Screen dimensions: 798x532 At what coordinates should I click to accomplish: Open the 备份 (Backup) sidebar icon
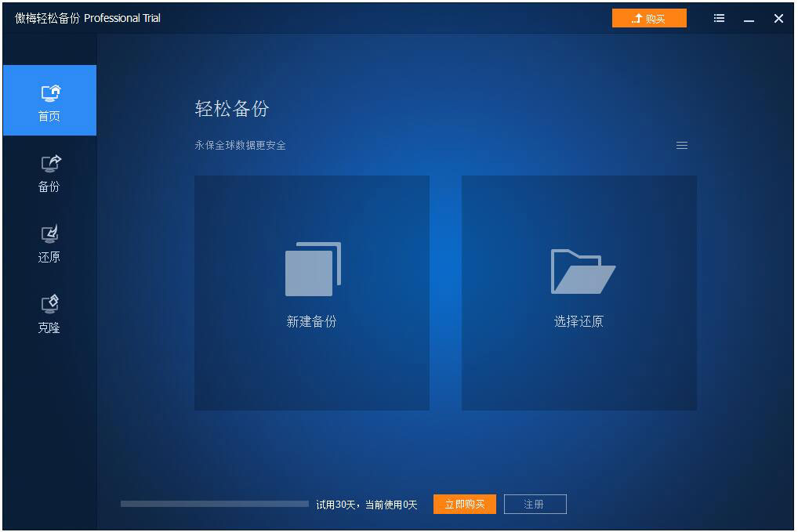[x=49, y=172]
